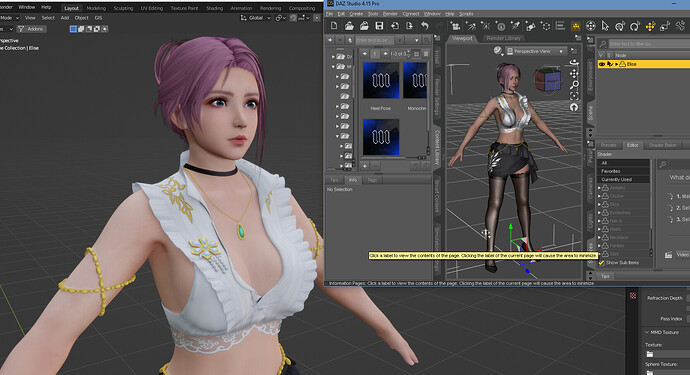Click the Frame selection icon in DAZ viewport

coord(574,96)
